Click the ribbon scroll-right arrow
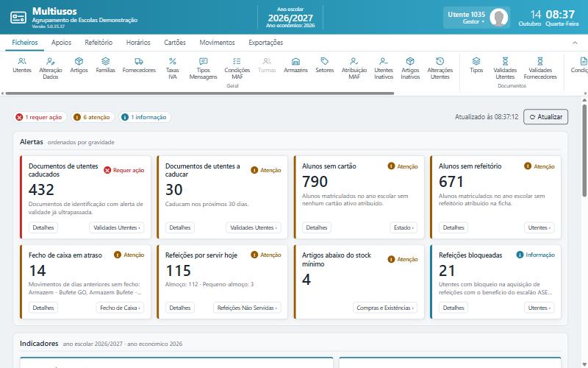 pyautogui.click(x=585, y=93)
